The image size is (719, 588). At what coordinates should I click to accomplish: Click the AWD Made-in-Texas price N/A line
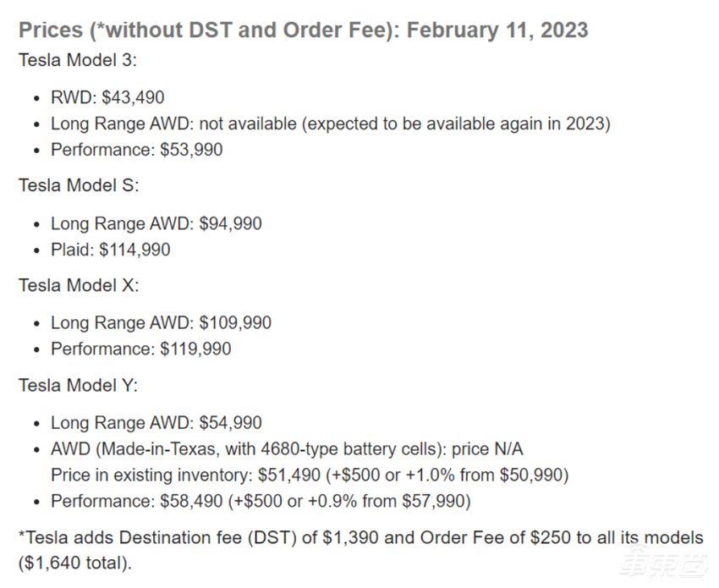click(293, 448)
